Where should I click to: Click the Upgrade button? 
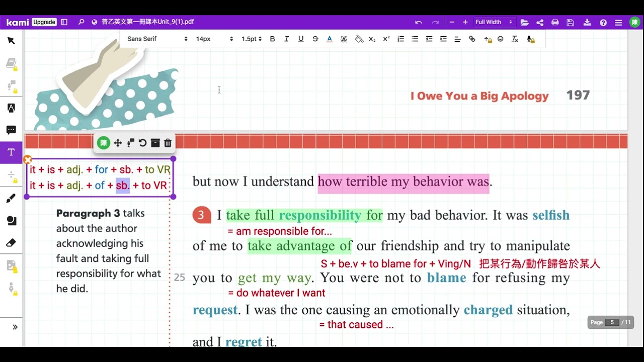pos(44,22)
